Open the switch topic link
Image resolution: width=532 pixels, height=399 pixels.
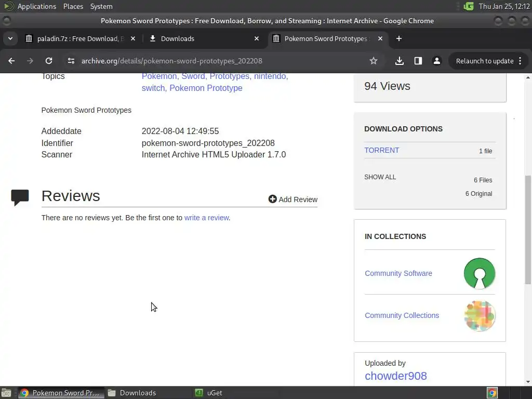[154, 88]
